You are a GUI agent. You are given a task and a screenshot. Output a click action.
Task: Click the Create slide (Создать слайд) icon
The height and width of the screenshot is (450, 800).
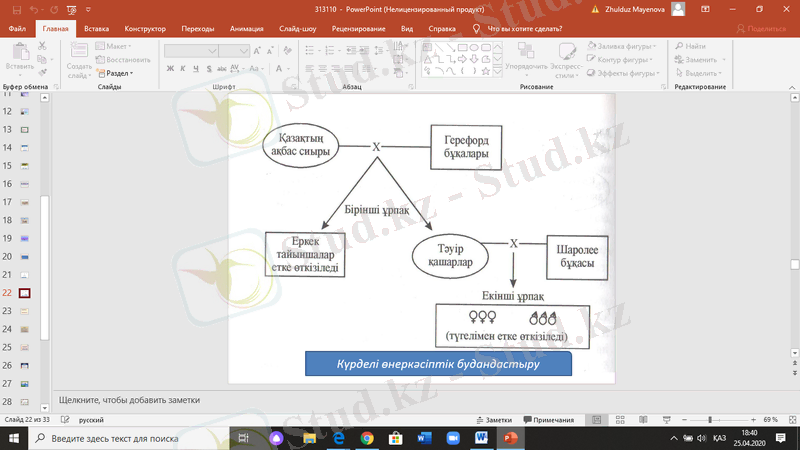tap(79, 50)
